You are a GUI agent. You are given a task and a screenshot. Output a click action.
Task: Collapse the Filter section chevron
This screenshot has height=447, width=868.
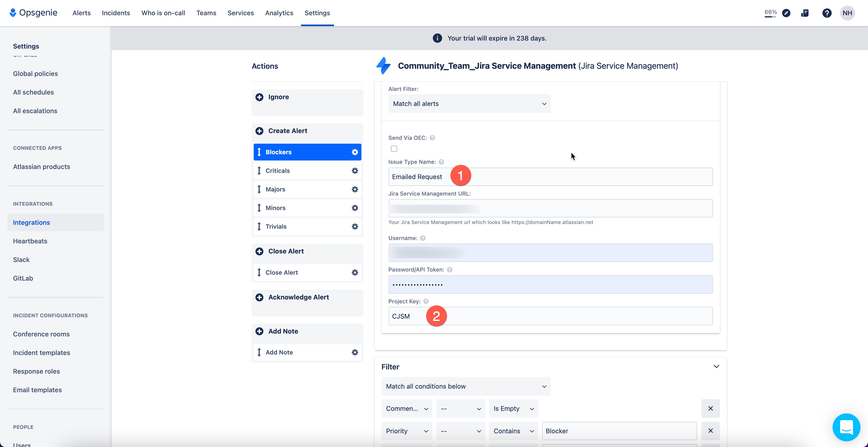(x=716, y=366)
